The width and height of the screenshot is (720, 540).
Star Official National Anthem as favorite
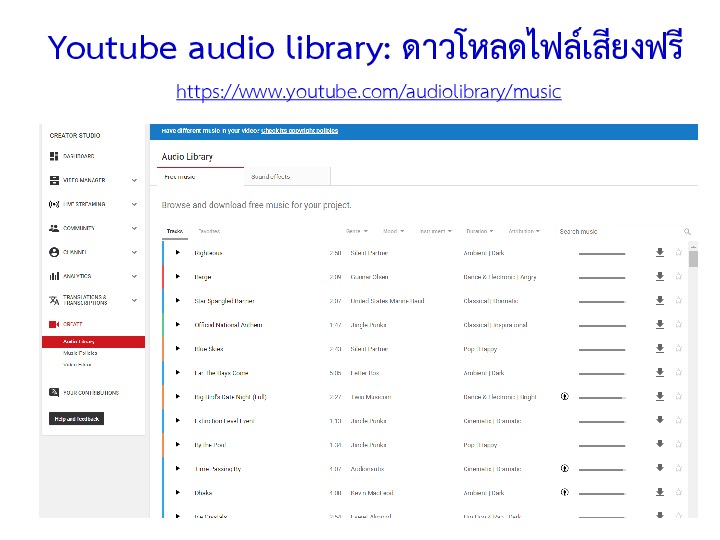(679, 324)
